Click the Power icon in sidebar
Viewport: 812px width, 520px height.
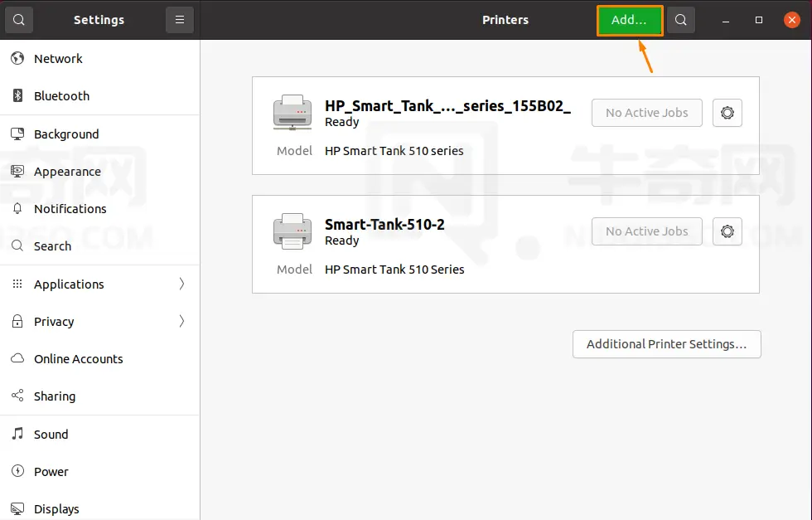coord(17,471)
